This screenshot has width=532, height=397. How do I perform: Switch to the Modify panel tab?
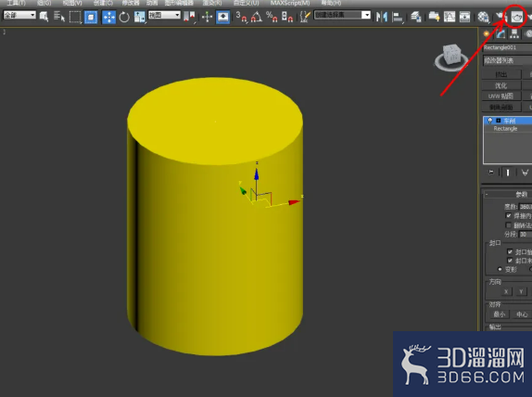pos(500,33)
